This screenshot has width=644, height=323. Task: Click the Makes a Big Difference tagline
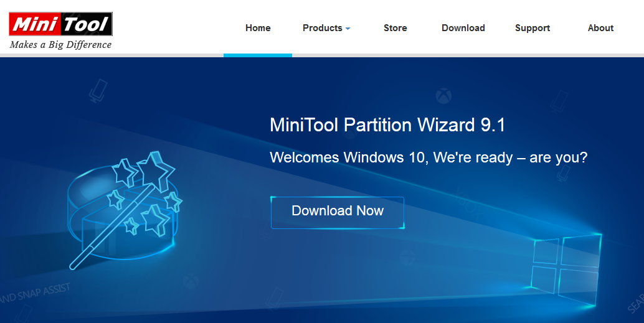click(61, 45)
